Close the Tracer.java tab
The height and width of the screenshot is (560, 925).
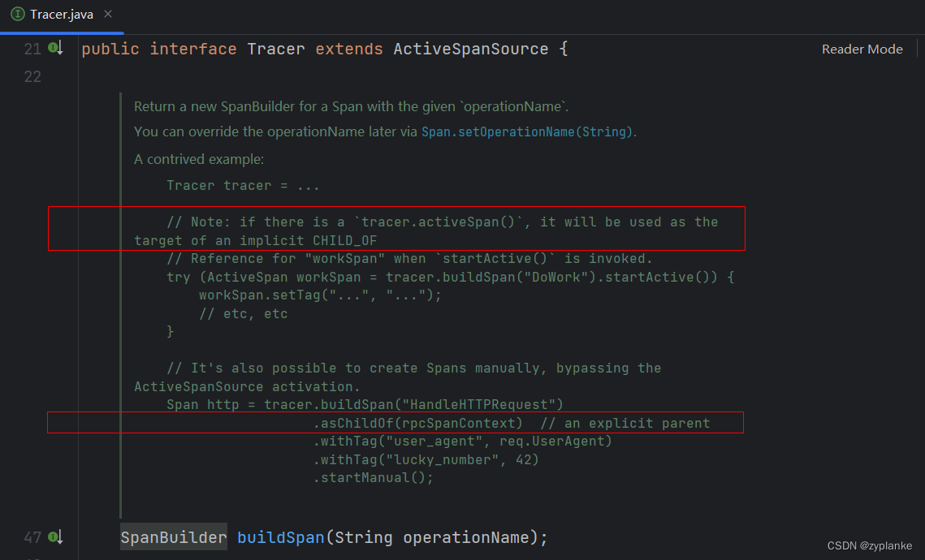tap(110, 14)
